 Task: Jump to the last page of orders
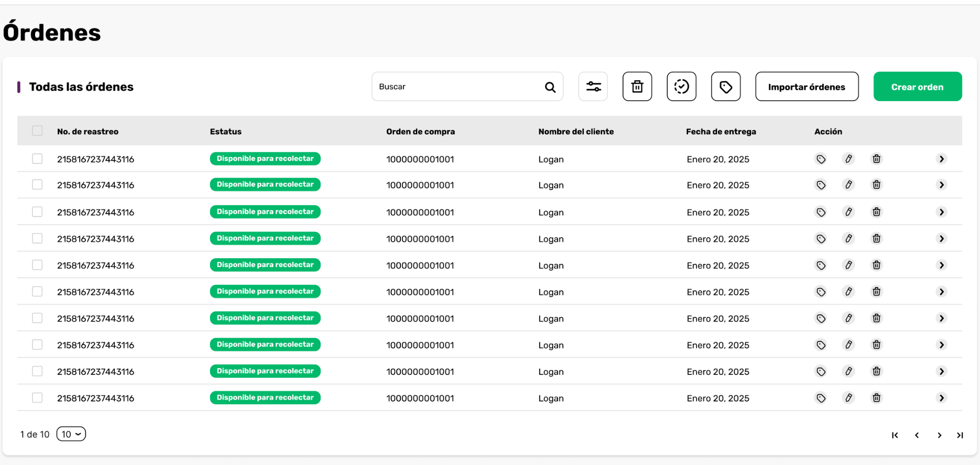pos(960,435)
